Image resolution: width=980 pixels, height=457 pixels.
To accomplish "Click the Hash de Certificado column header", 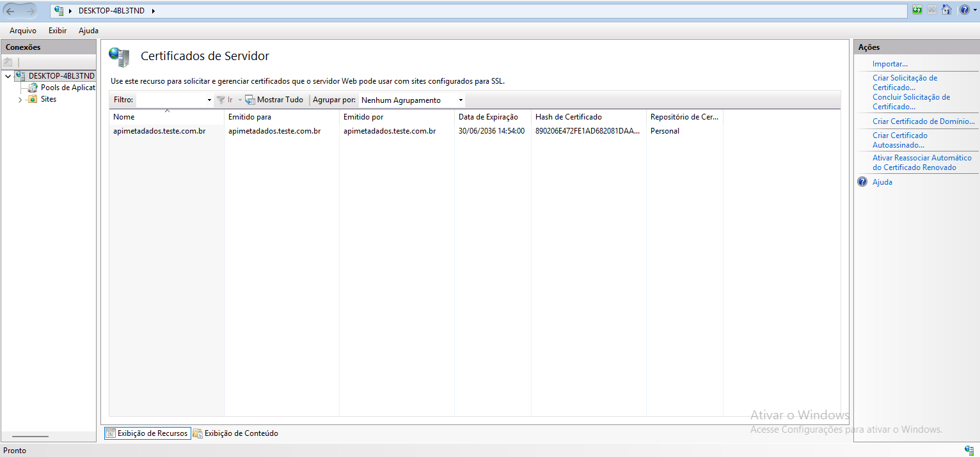I will coord(589,117).
